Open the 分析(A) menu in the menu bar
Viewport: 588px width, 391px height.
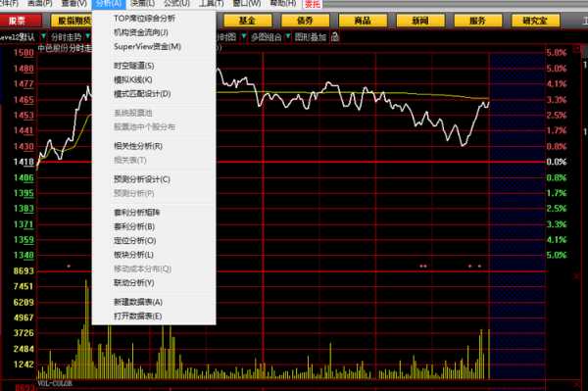[x=109, y=4]
